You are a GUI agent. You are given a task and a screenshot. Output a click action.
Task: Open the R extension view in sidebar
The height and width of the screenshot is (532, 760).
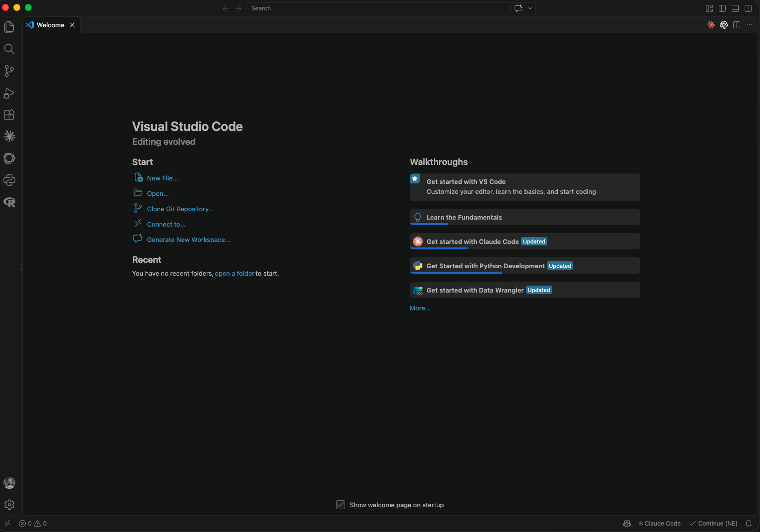(9, 202)
